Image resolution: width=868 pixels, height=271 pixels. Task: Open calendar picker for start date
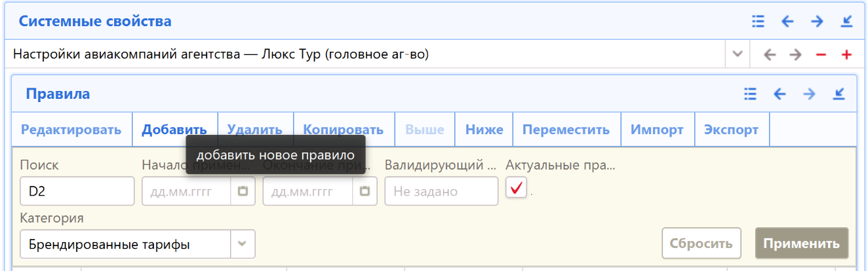click(x=243, y=191)
